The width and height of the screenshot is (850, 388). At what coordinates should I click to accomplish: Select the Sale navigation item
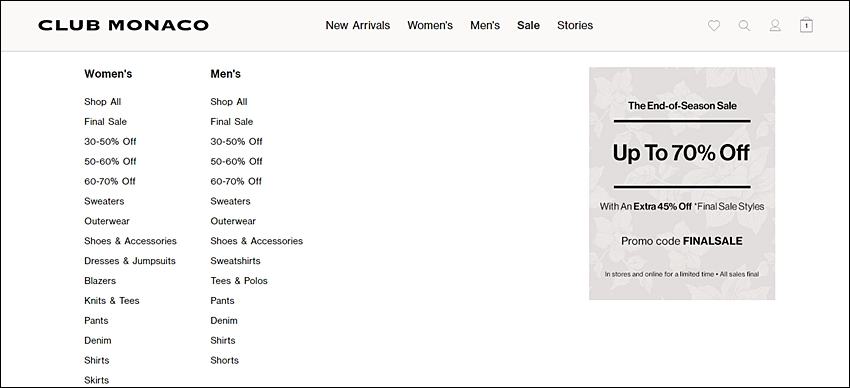click(529, 25)
